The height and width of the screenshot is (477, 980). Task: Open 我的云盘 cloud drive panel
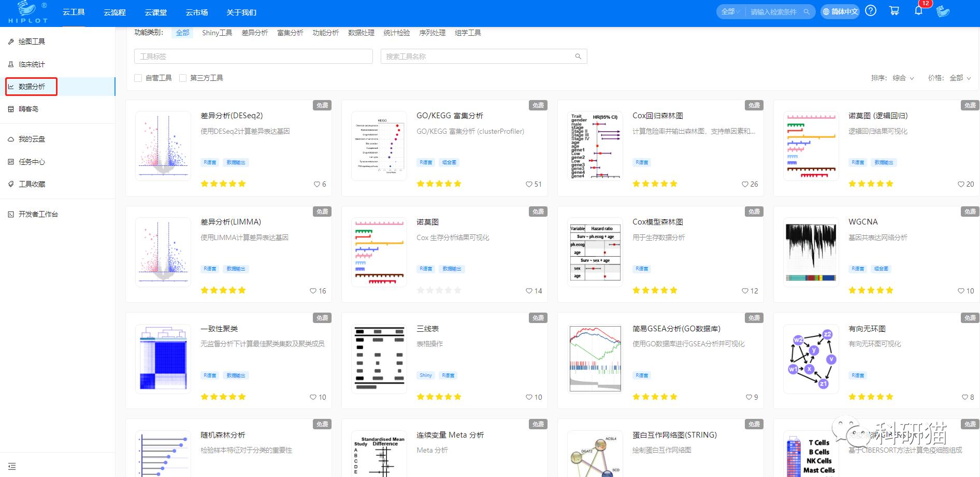click(31, 138)
